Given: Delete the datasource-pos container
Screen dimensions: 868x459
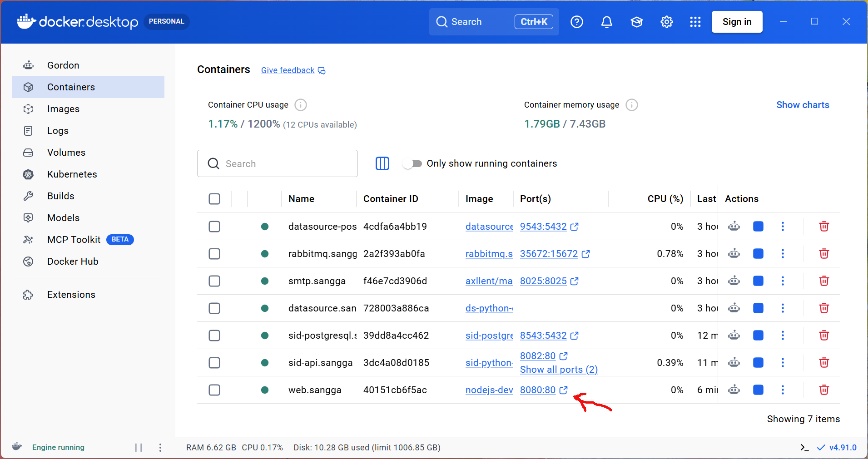Looking at the screenshot, I should click(824, 226).
